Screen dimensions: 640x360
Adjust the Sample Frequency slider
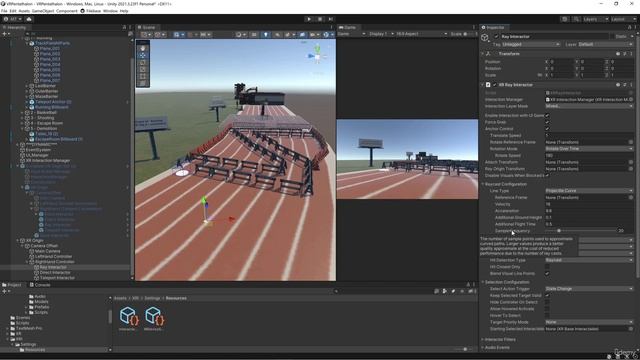click(580, 231)
